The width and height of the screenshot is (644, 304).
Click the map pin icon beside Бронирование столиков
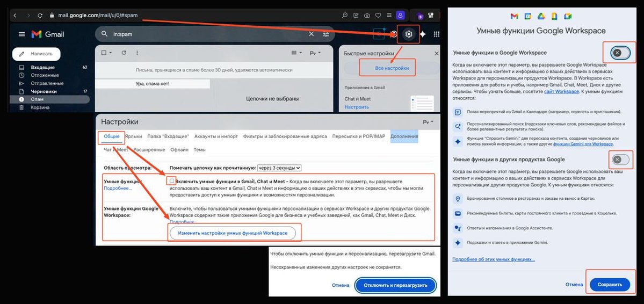point(458,198)
